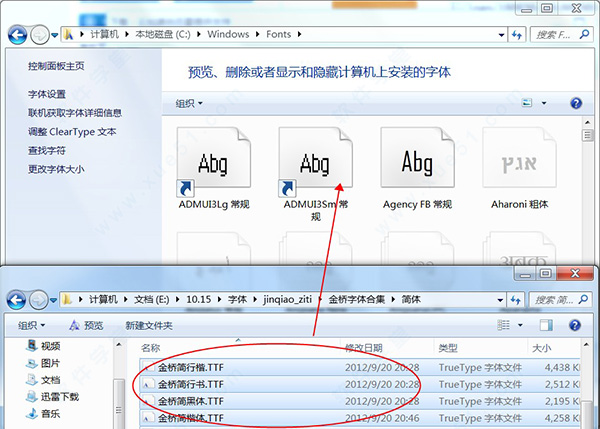The image size is (600, 429).
Task: Select Windows breadcrumb segment
Action: click(228, 34)
